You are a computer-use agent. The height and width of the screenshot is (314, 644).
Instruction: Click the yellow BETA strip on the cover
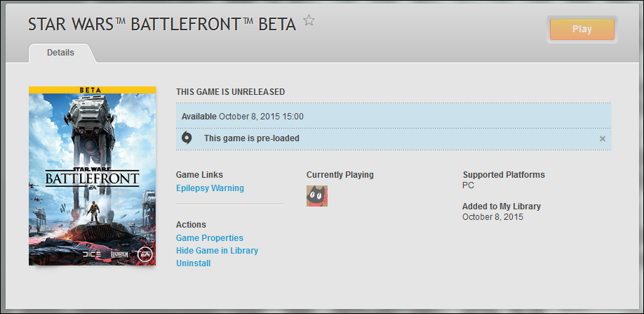(93, 90)
